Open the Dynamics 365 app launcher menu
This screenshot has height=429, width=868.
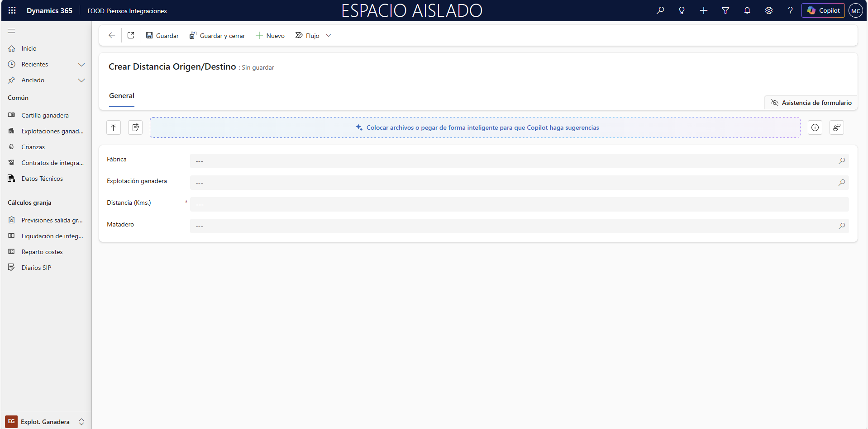pyautogui.click(x=12, y=10)
